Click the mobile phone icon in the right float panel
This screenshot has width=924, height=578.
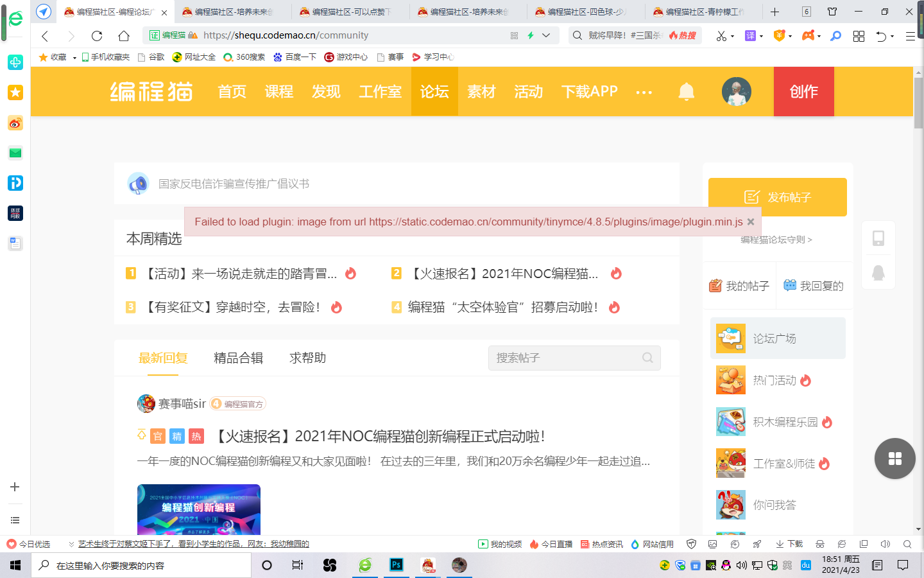[x=878, y=238]
